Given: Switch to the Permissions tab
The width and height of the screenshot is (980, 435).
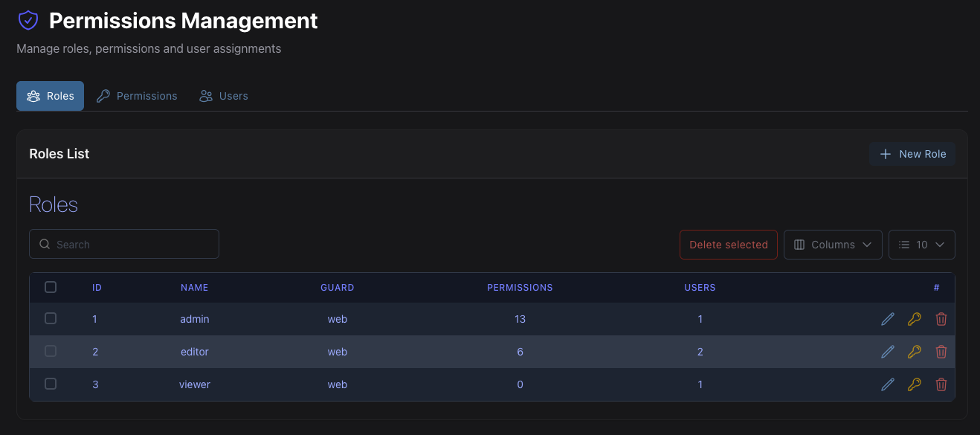Looking at the screenshot, I should point(137,96).
